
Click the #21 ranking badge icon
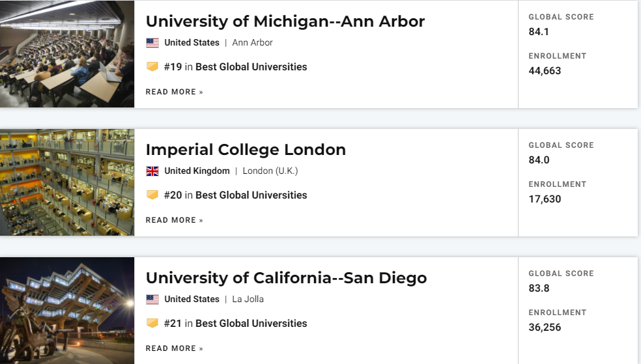pos(152,323)
